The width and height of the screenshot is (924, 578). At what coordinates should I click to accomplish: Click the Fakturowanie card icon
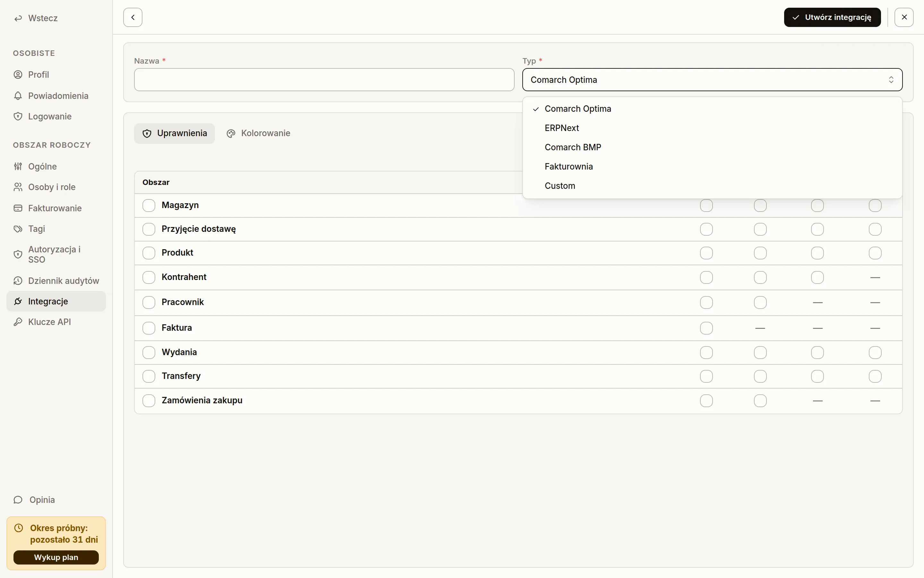pos(18,208)
